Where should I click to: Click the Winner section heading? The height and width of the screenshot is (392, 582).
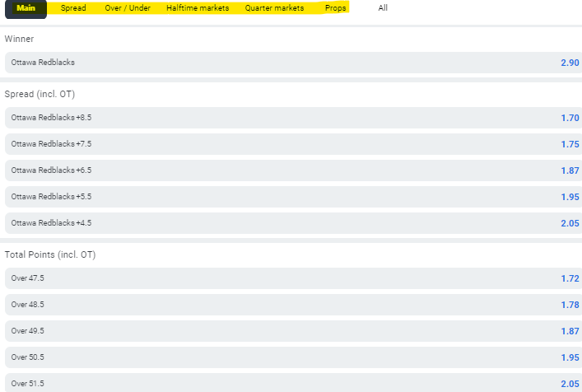click(x=19, y=39)
